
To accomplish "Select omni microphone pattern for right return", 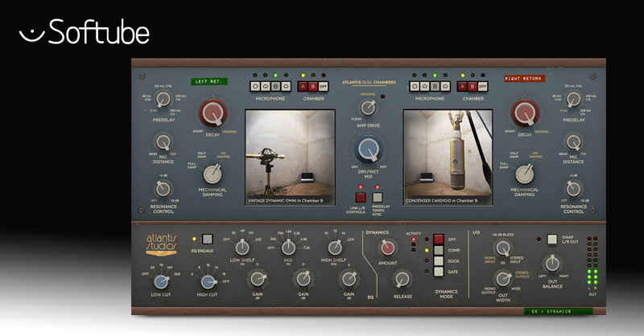I will pyautogui.click(x=415, y=87).
